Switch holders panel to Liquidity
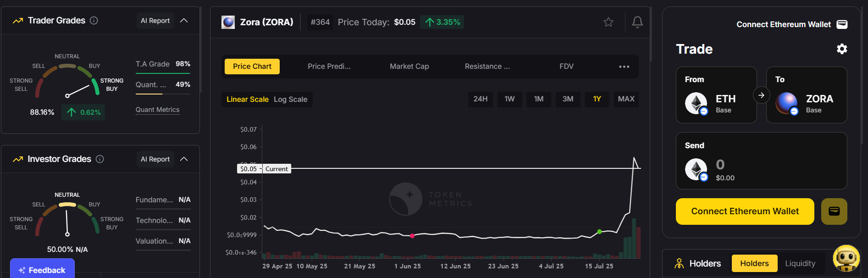 (800, 263)
